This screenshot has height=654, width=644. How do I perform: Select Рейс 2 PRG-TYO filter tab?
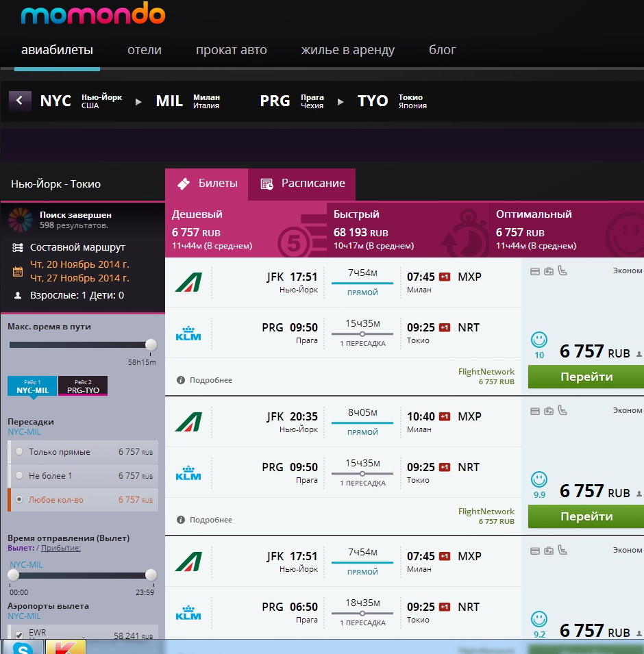[83, 386]
